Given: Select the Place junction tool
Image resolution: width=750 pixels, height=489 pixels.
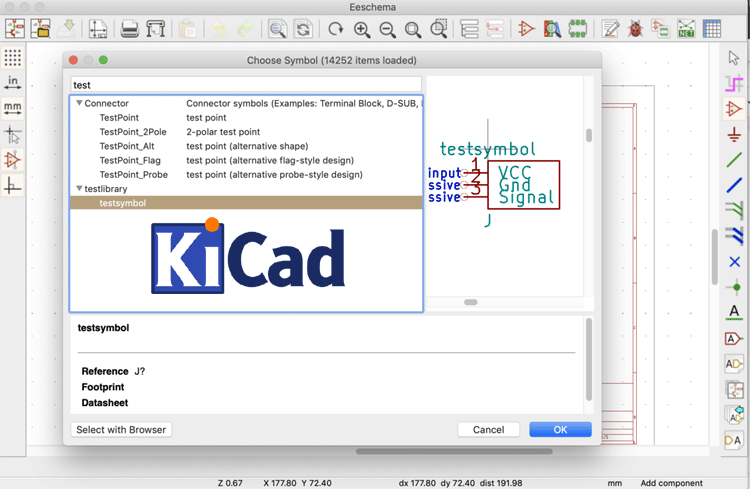Looking at the screenshot, I should (734, 287).
